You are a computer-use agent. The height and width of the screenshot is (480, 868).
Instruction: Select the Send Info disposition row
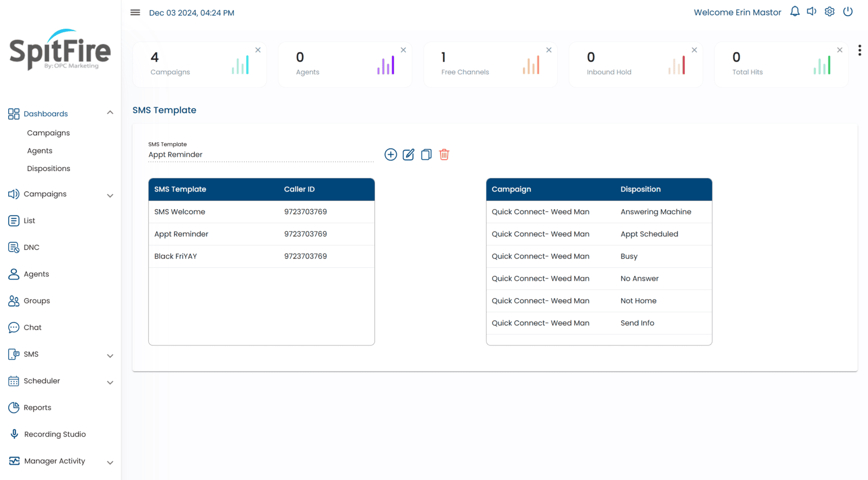(x=599, y=323)
